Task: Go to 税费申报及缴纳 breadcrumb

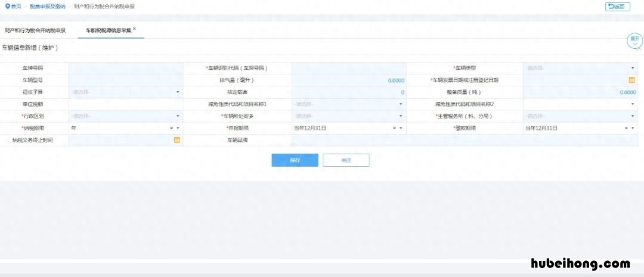Action: coord(49,7)
